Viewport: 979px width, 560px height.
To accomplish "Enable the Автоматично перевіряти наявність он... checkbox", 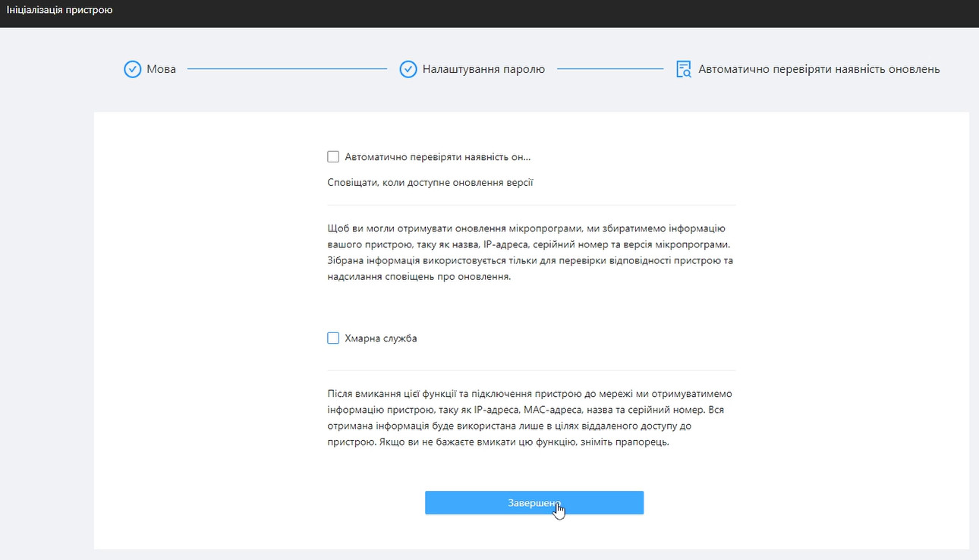I will 333,157.
